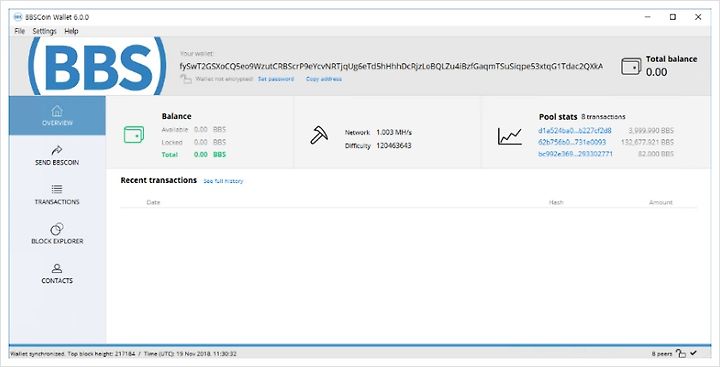Image resolution: width=720 pixels, height=367 pixels.
Task: Click the unlocked padlock beside Wallet not encrypted
Action: (x=186, y=79)
